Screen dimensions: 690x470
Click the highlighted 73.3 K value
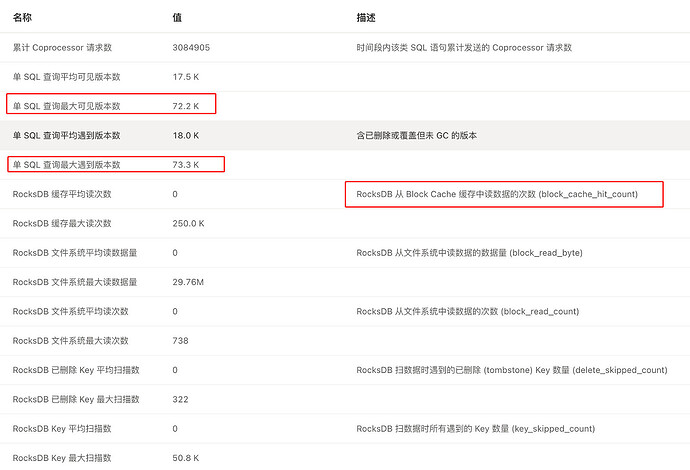point(186,164)
